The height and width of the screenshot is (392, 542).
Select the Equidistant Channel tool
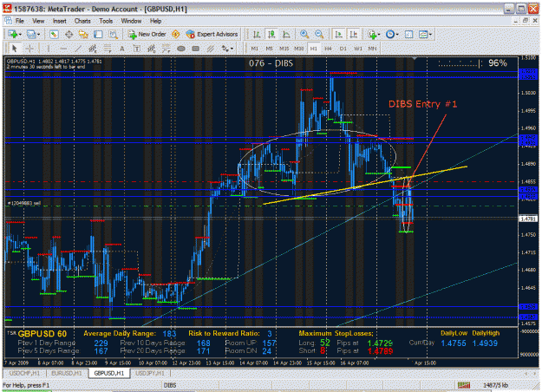93,49
